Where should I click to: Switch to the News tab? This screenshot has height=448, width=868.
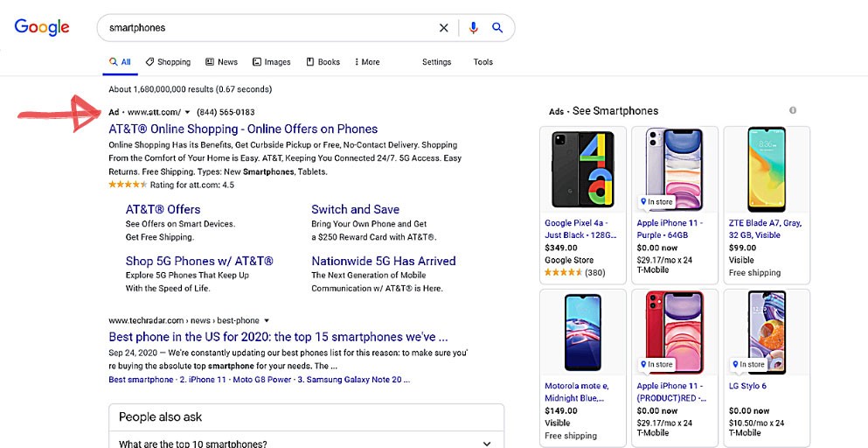(221, 62)
